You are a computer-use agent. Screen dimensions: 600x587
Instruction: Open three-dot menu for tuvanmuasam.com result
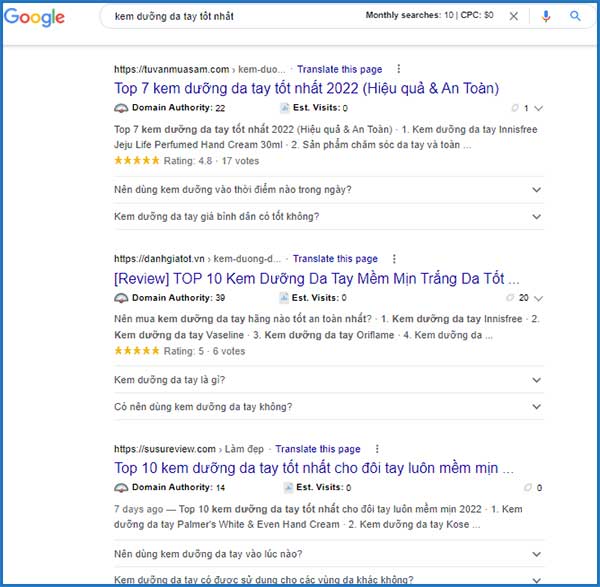(x=399, y=69)
